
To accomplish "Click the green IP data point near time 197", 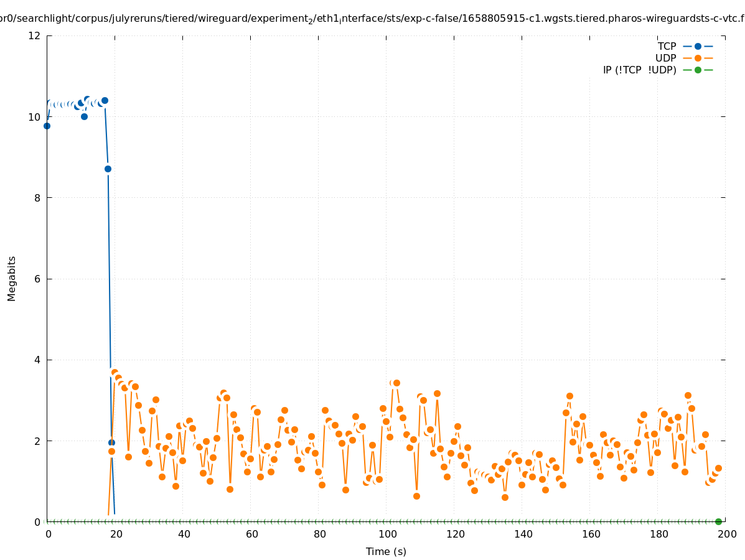I will click(x=718, y=521).
